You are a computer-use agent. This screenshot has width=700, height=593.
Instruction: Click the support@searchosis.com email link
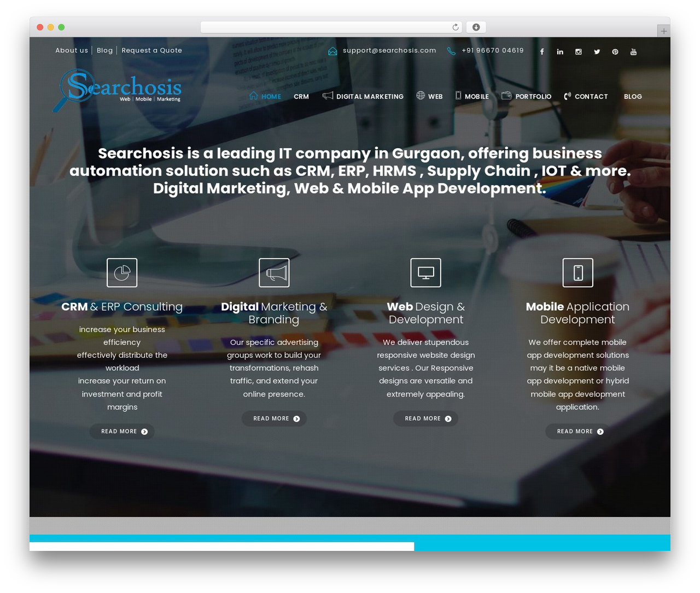coord(389,50)
